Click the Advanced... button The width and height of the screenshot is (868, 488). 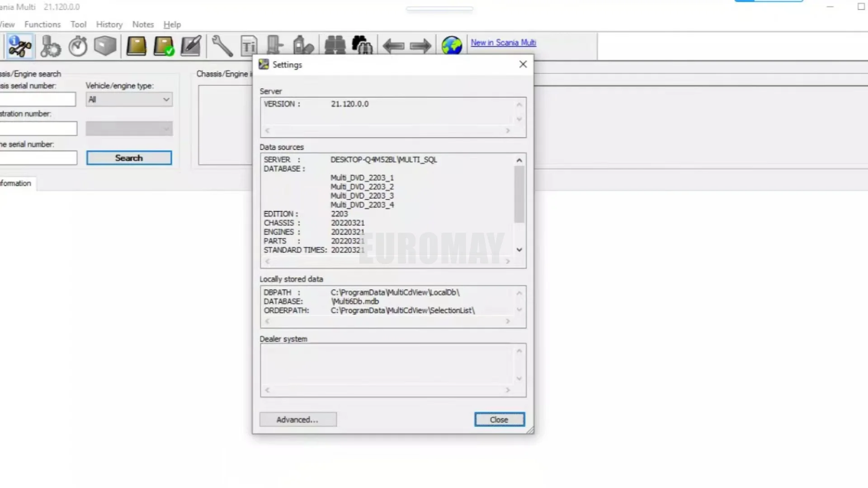tap(298, 420)
